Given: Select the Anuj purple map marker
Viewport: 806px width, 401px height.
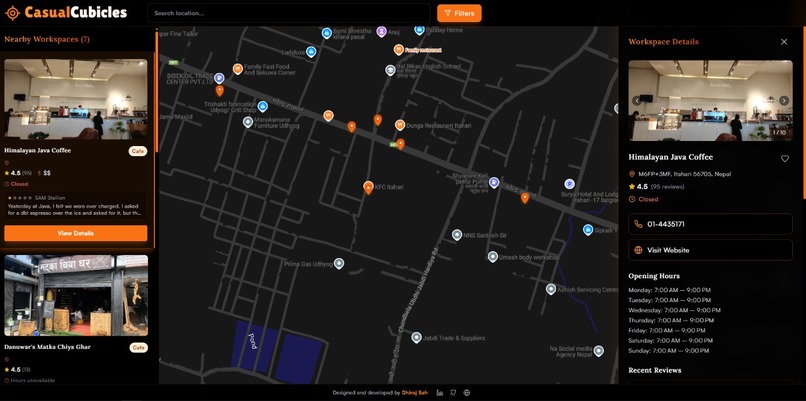Looking at the screenshot, I should pyautogui.click(x=381, y=32).
